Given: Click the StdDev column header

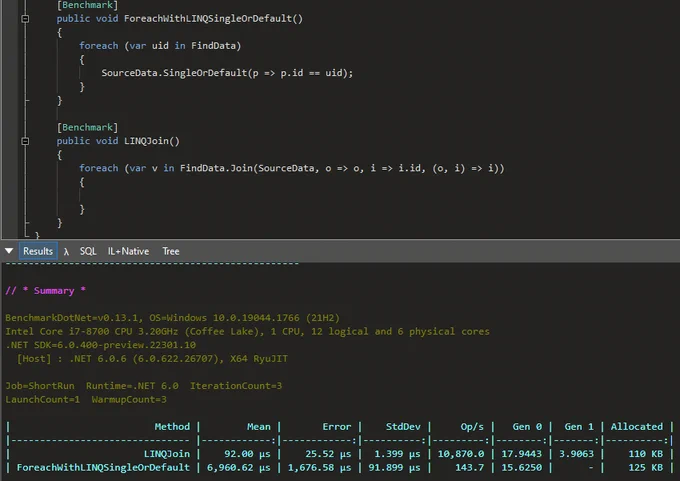Looking at the screenshot, I should point(403,427).
